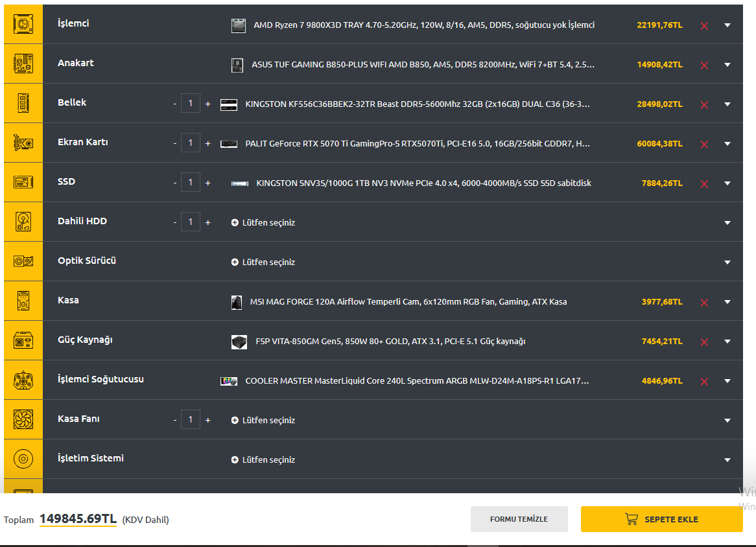The height and width of the screenshot is (547, 756).
Task: Click the Dahili HDD category icon
Action: 23,222
